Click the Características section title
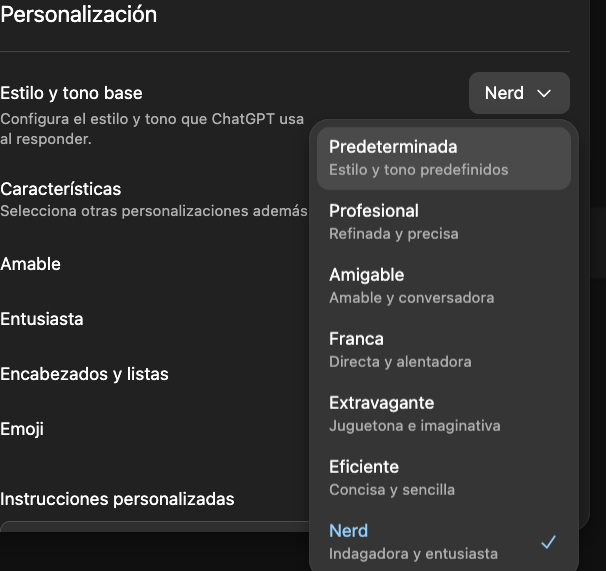 pos(61,189)
